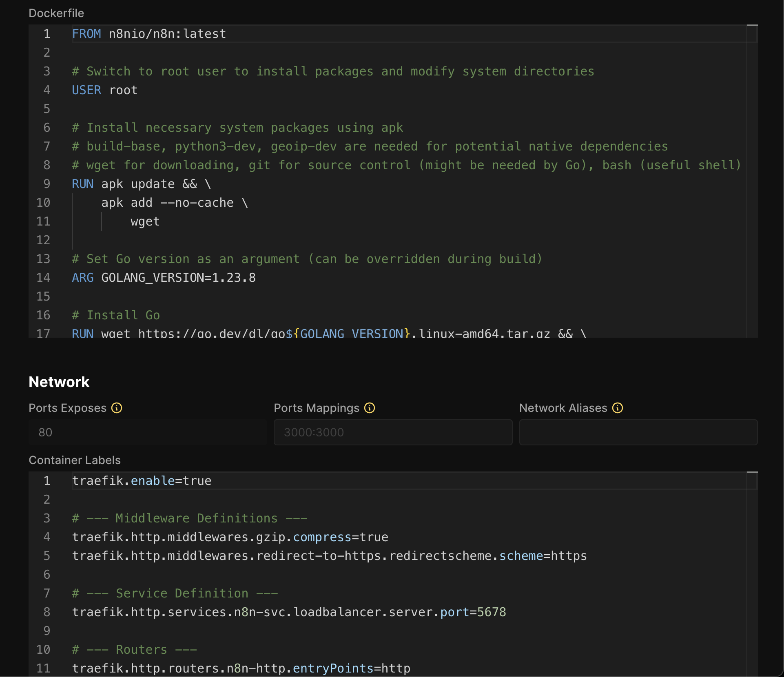Click the '# Install Go' comment line

pos(116,315)
